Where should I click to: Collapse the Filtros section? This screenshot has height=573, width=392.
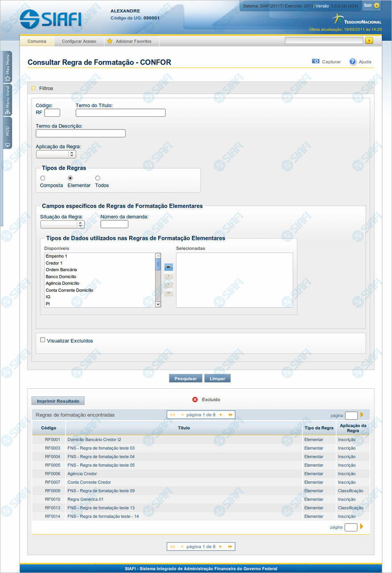pos(33,88)
